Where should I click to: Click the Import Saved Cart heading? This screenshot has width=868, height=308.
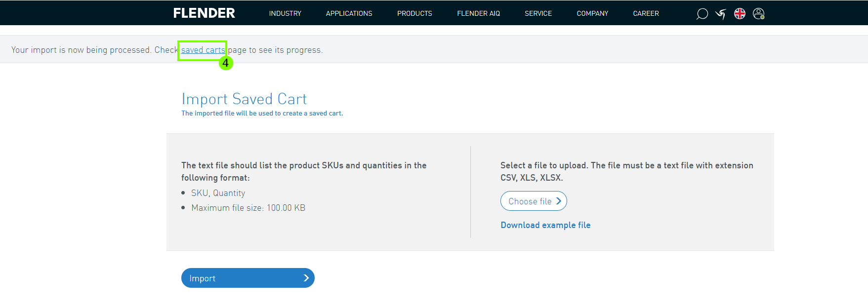(244, 99)
